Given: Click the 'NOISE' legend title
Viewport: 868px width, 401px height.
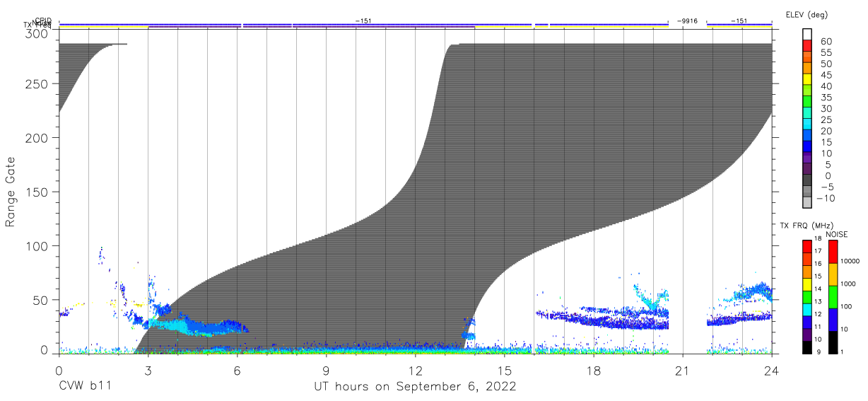Looking at the screenshot, I should [x=836, y=233].
